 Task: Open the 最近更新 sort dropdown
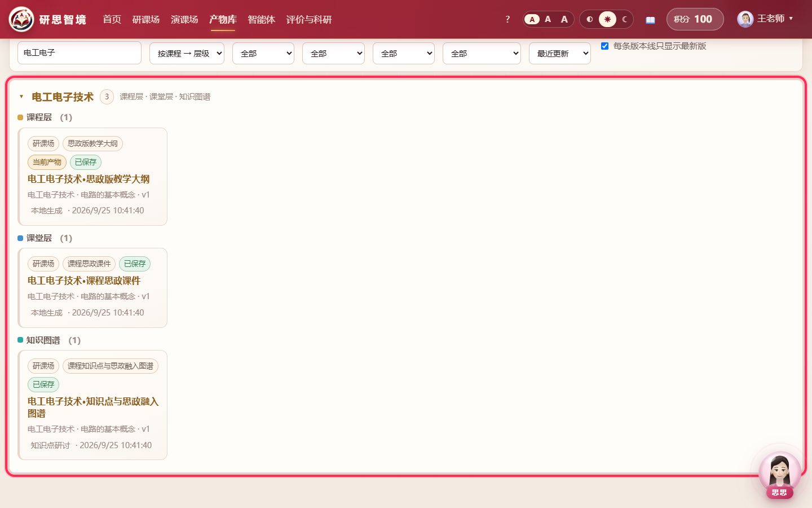click(x=559, y=53)
